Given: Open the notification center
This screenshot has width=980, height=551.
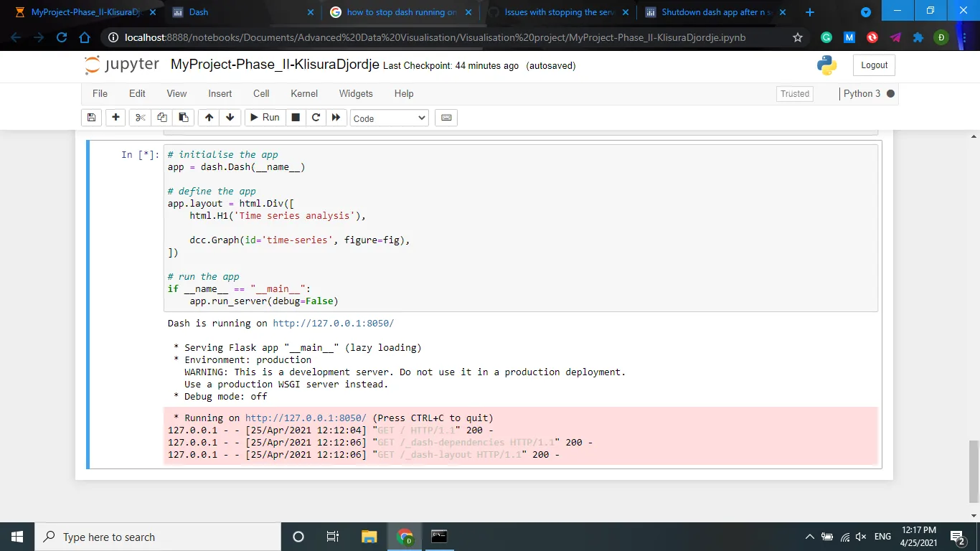Looking at the screenshot, I should 957,537.
